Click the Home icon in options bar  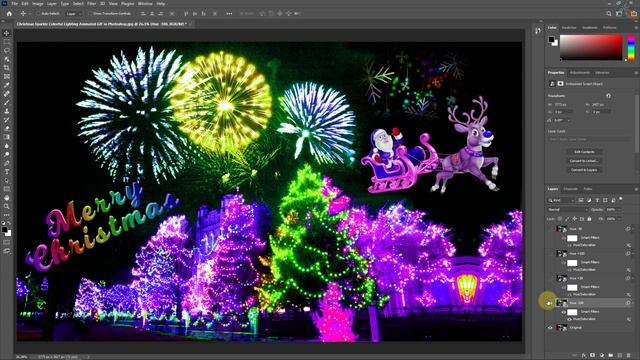(x=9, y=13)
